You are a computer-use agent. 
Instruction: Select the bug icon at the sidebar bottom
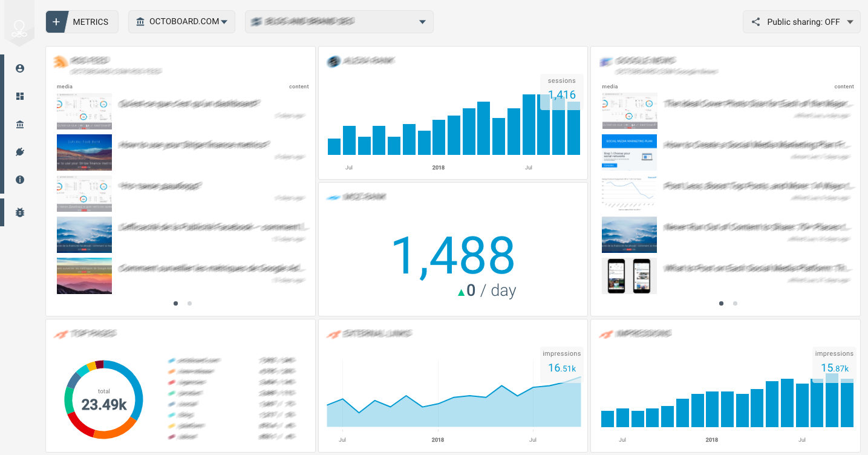(19, 212)
